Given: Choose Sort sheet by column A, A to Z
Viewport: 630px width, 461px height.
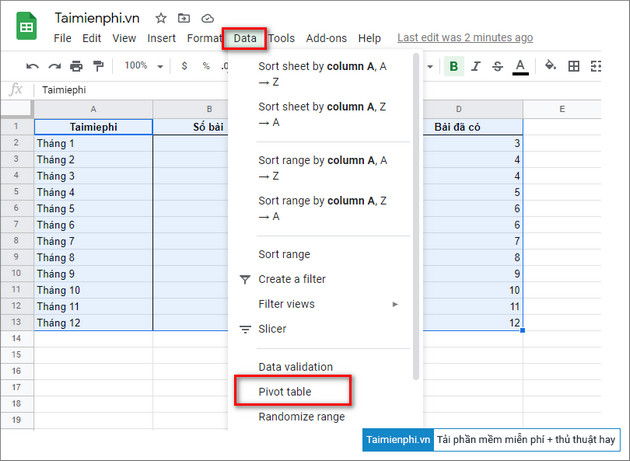Looking at the screenshot, I should 325,74.
